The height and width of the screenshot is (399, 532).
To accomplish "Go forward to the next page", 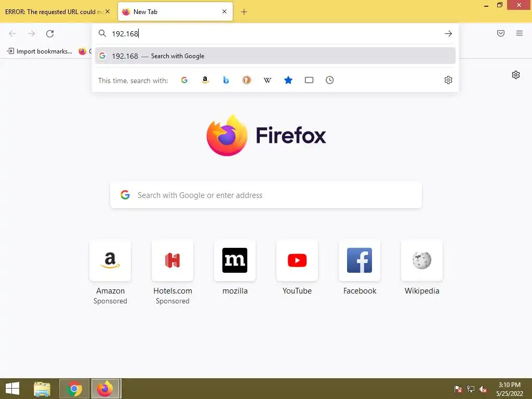I will coord(31,34).
